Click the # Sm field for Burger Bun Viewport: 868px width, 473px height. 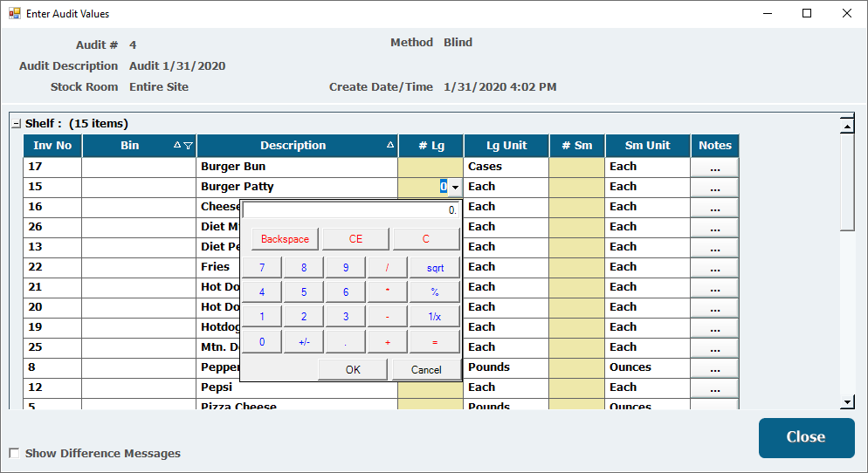click(576, 167)
